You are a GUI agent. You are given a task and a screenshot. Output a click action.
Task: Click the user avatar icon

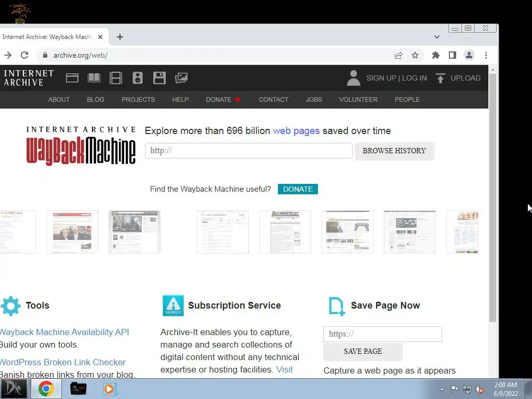click(353, 78)
